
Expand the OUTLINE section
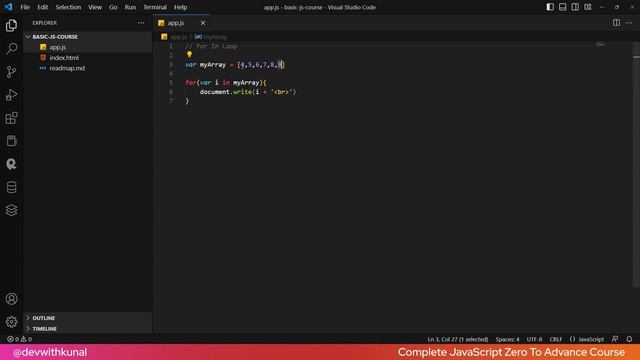click(x=88, y=318)
